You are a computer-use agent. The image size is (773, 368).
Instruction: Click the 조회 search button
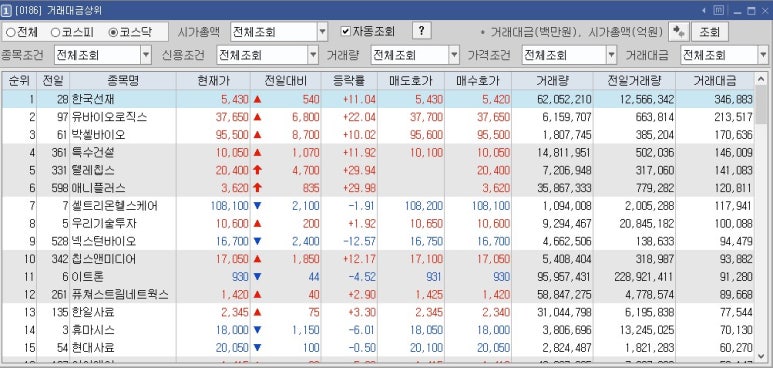click(x=710, y=32)
